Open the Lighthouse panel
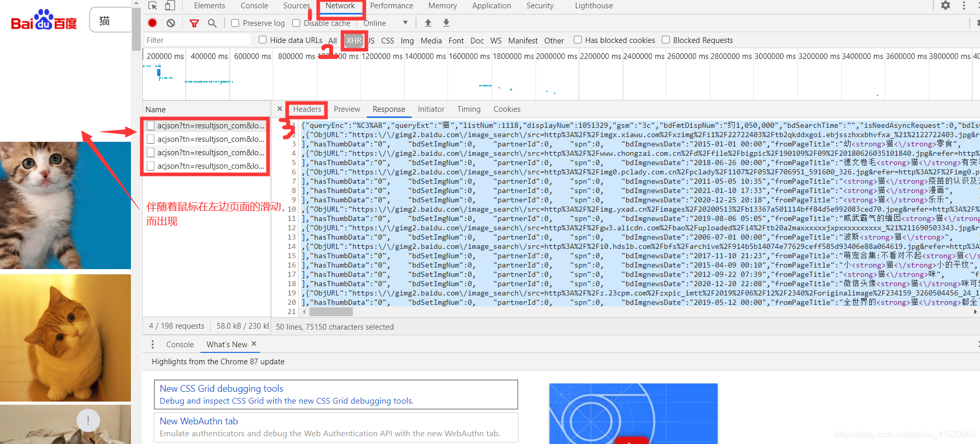980x444 pixels. 593,6
